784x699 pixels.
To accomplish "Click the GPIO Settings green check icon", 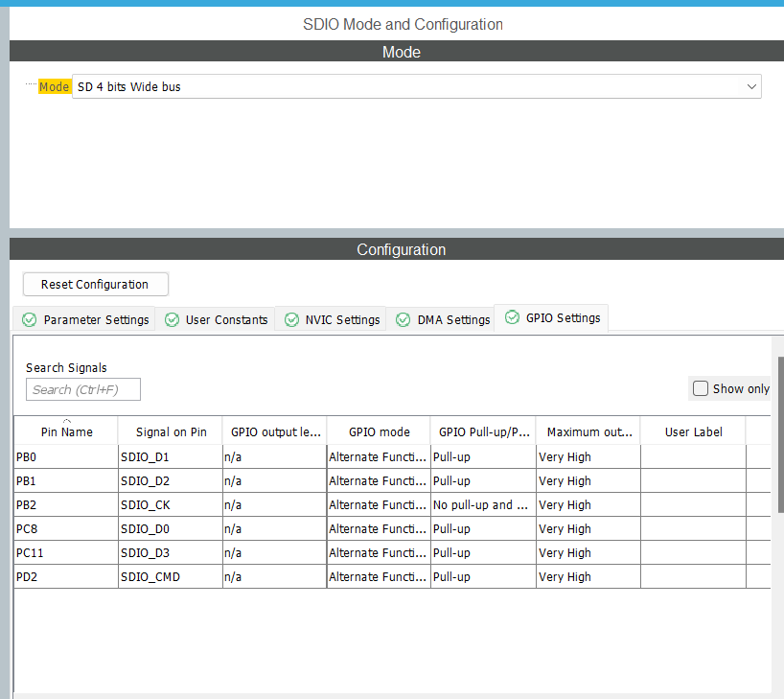I will tap(512, 317).
